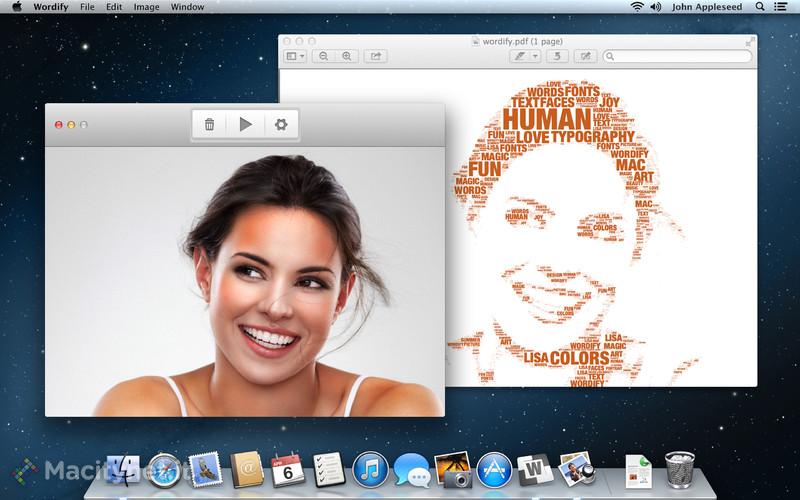
Task: Expand the sidebar view dropdown in Preview
Action: 295,56
